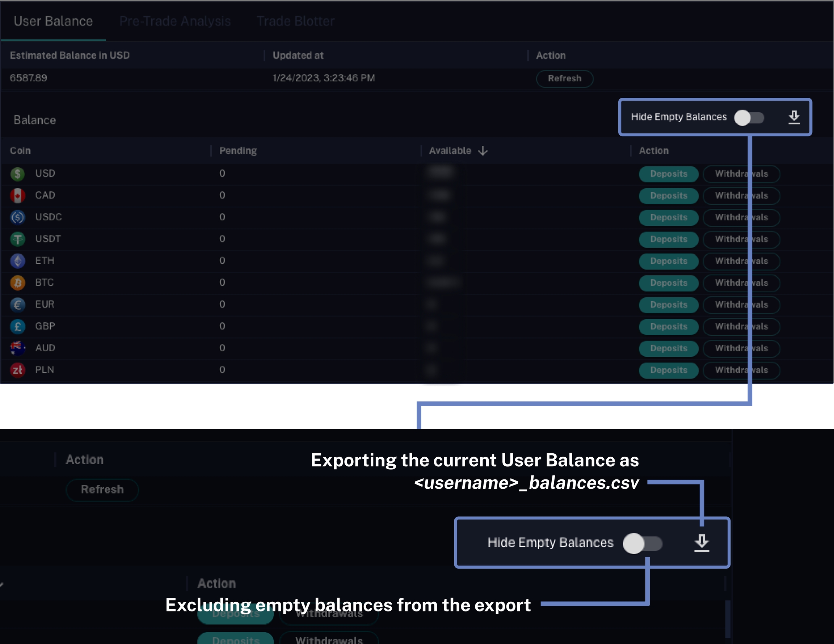
Task: Click the Ethereum ETH coin icon
Action: 18,261
